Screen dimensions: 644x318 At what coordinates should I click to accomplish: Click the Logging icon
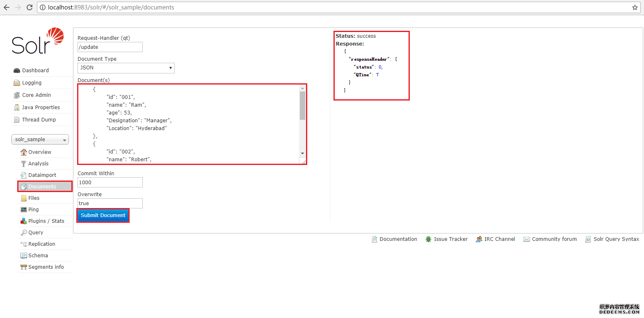click(x=17, y=83)
